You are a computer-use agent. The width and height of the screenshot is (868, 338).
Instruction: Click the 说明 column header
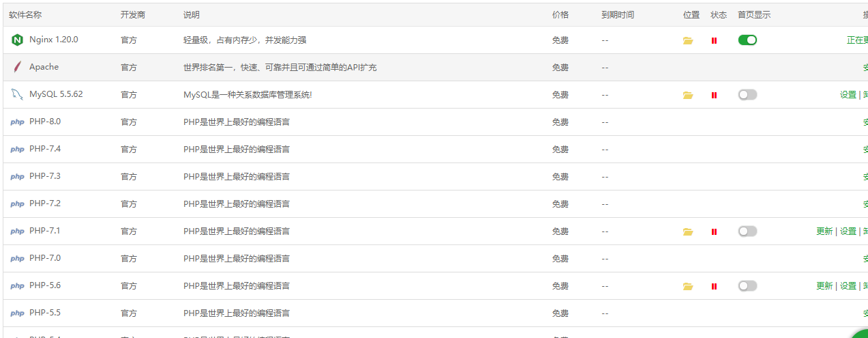192,15
